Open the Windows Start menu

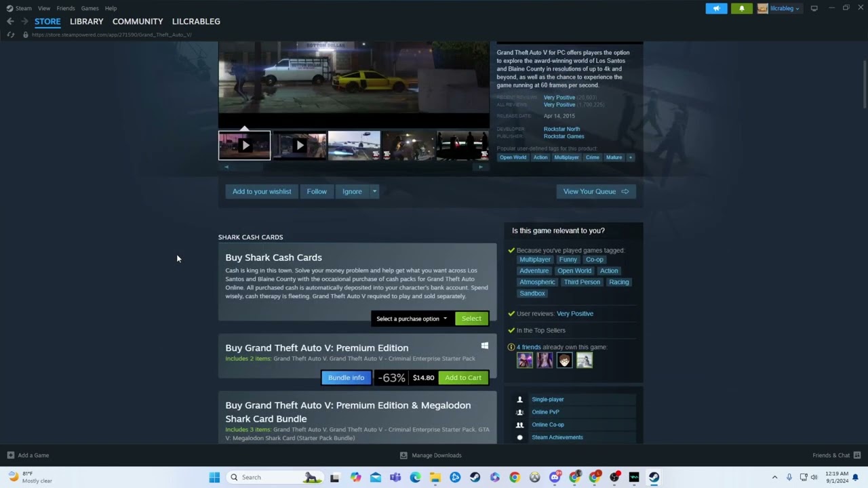(214, 477)
